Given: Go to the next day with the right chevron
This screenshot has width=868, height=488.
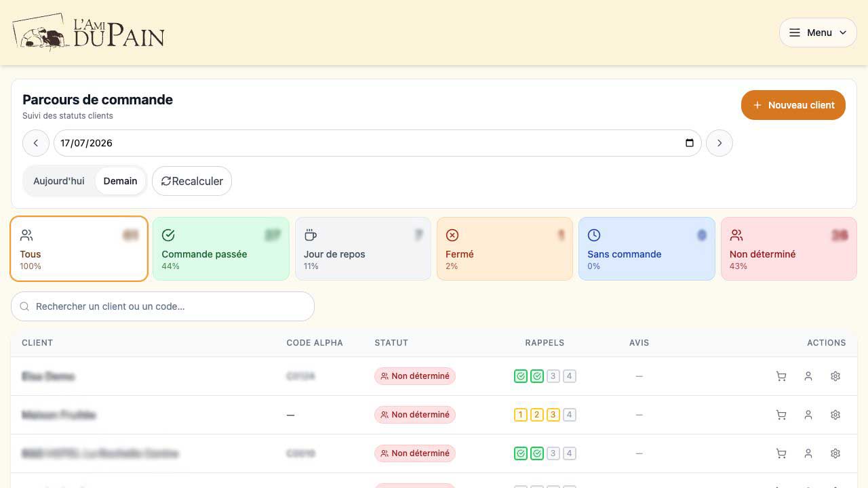Looking at the screenshot, I should pos(719,143).
